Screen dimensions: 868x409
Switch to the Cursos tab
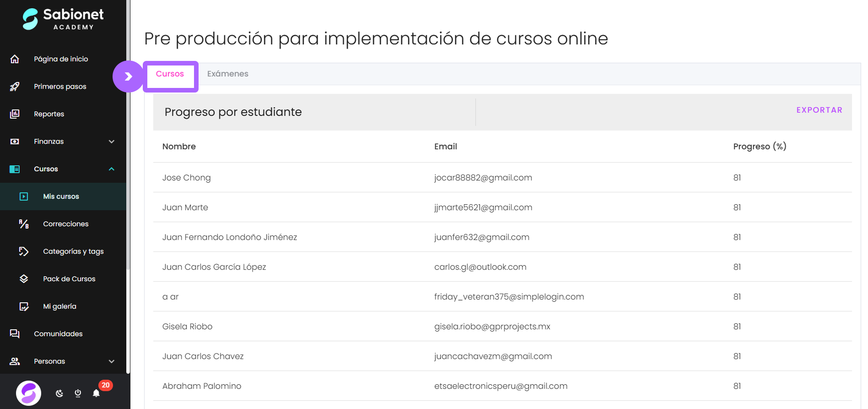tap(170, 74)
